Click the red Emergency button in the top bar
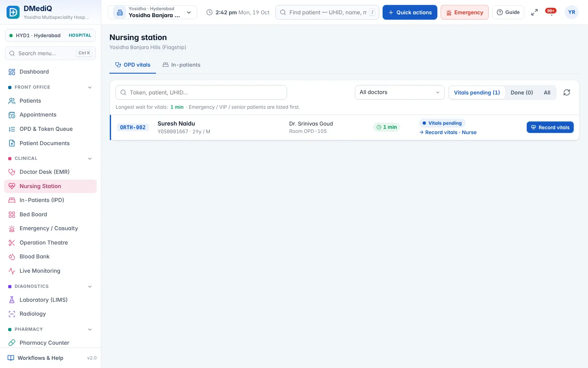588x368 pixels. point(465,12)
